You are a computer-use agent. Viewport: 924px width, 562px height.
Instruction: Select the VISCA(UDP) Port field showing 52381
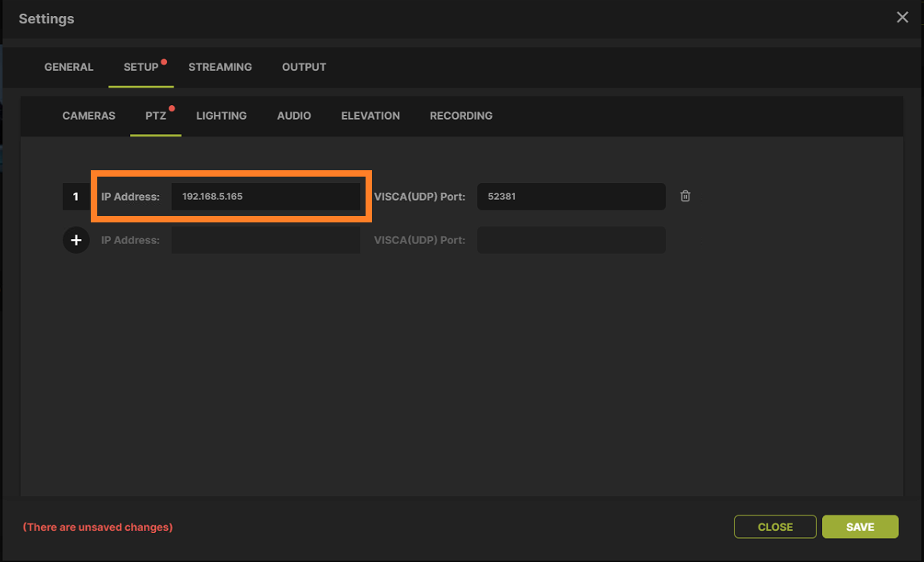click(x=570, y=196)
